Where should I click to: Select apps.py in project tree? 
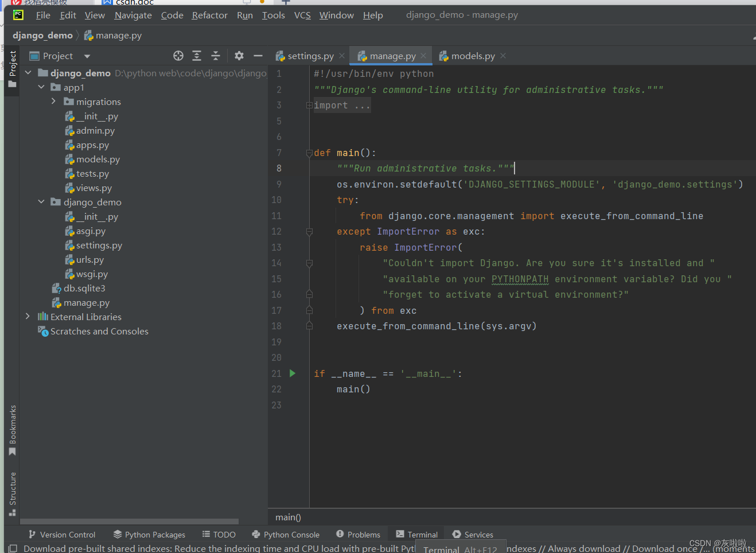pyautogui.click(x=87, y=145)
